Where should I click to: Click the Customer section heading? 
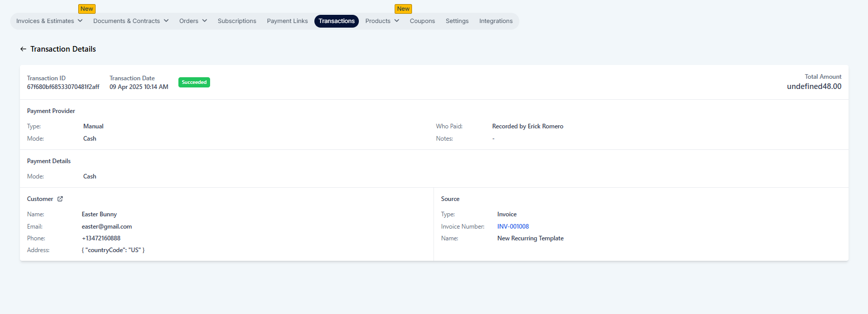pos(40,199)
